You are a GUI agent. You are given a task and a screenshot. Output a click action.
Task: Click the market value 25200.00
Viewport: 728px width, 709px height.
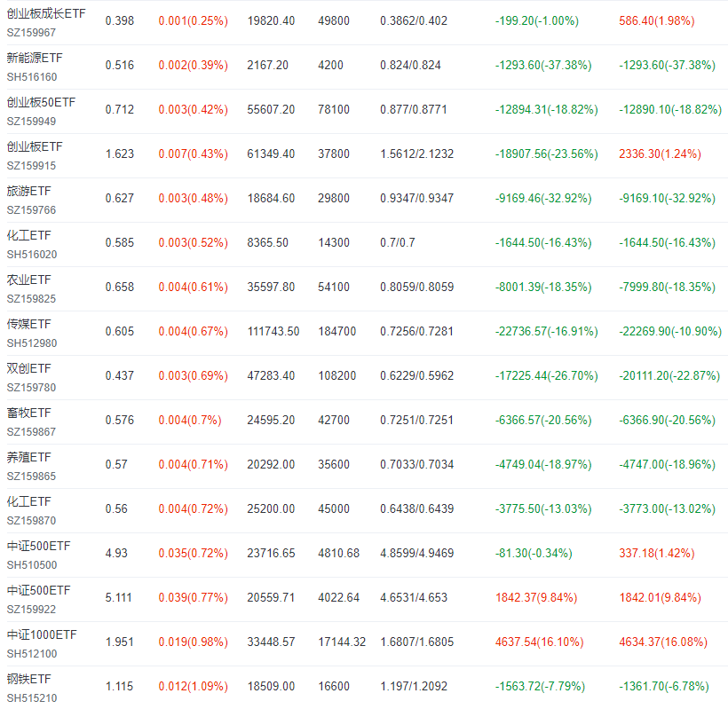click(x=271, y=509)
